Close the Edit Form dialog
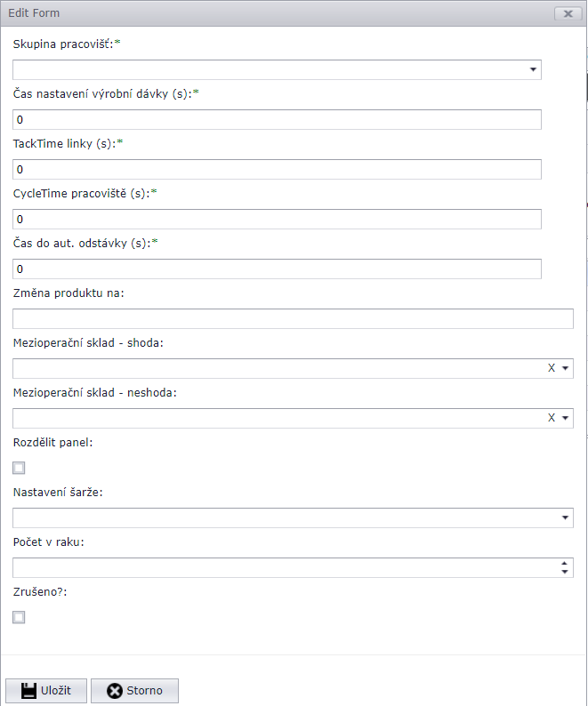 (x=566, y=14)
